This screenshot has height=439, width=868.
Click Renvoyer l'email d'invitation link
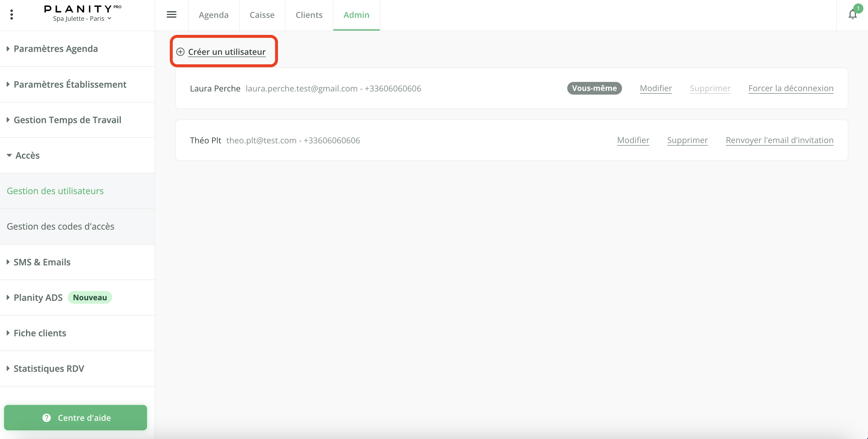pyautogui.click(x=779, y=140)
